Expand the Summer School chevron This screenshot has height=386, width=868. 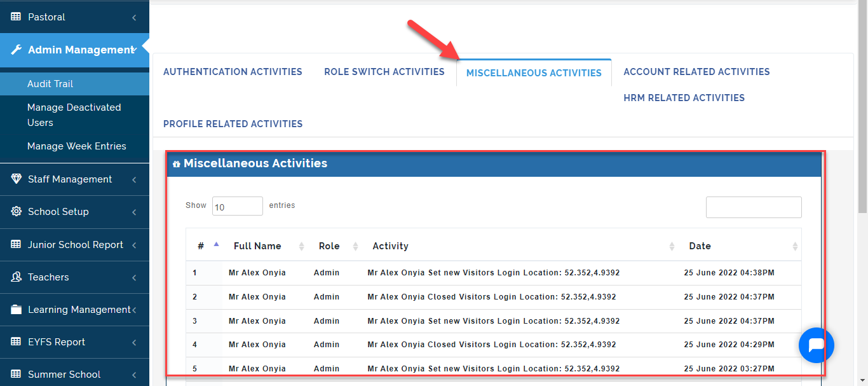click(134, 375)
